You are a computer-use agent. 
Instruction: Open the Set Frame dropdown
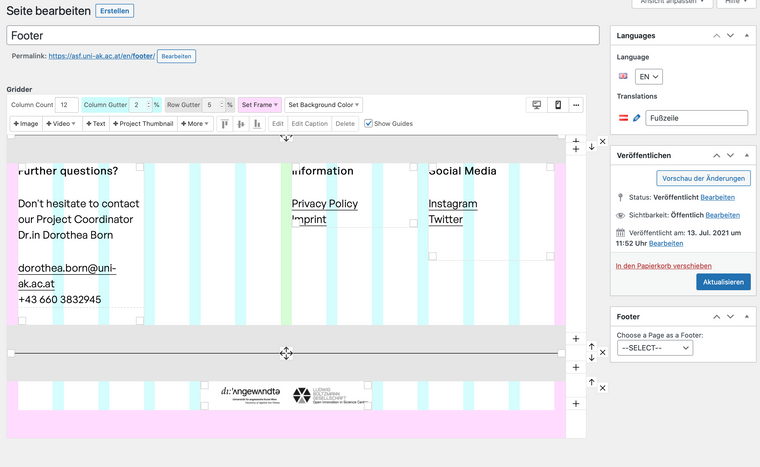pos(260,105)
